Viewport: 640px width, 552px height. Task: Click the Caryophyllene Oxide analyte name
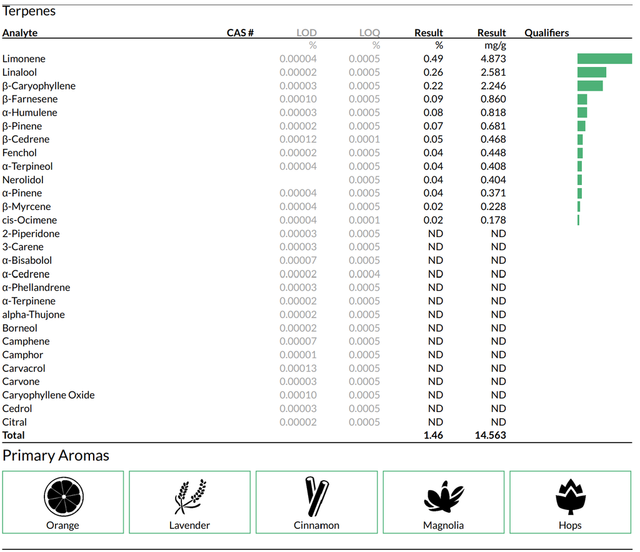[x=48, y=395]
